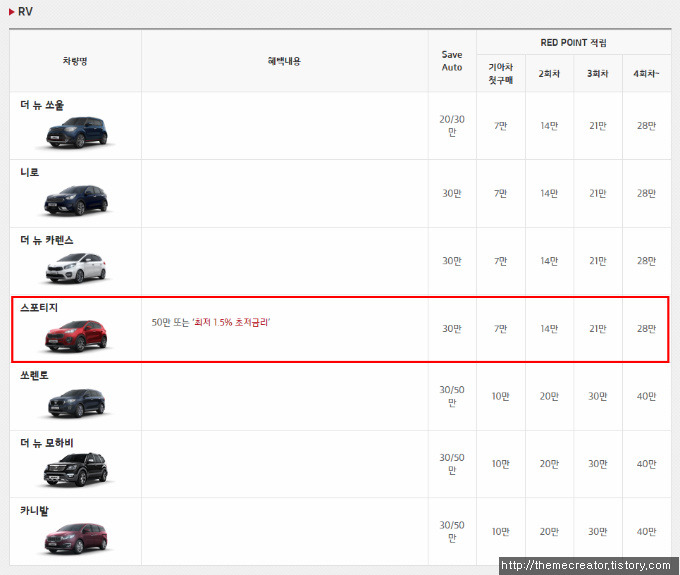The image size is (680, 575).
Task: Click the 더 뉴 모하비 3회차 30만 cell
Action: [598, 464]
